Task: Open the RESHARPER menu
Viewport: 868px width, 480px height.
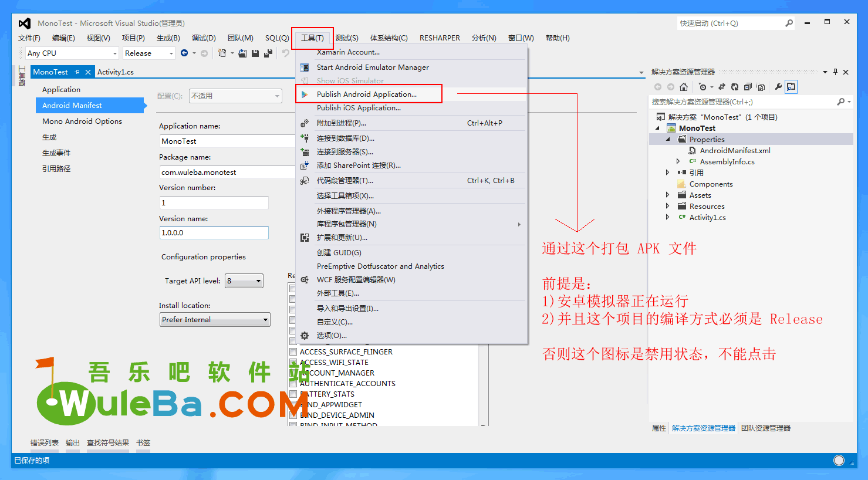Action: (440, 38)
